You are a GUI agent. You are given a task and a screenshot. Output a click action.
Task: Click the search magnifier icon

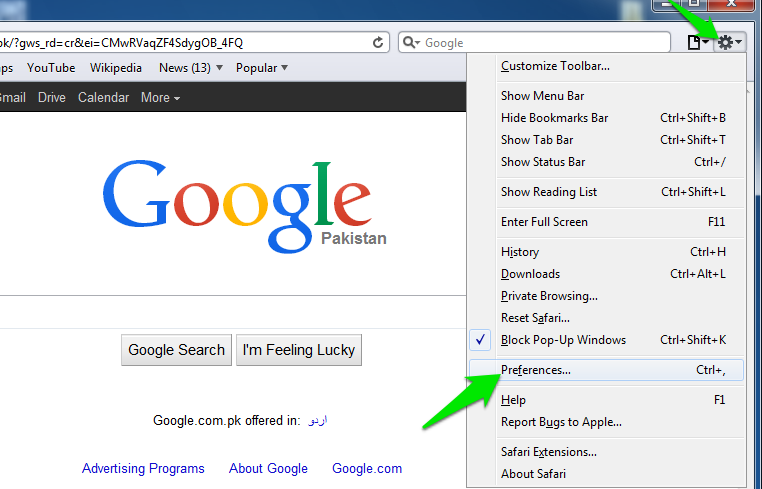coord(411,43)
